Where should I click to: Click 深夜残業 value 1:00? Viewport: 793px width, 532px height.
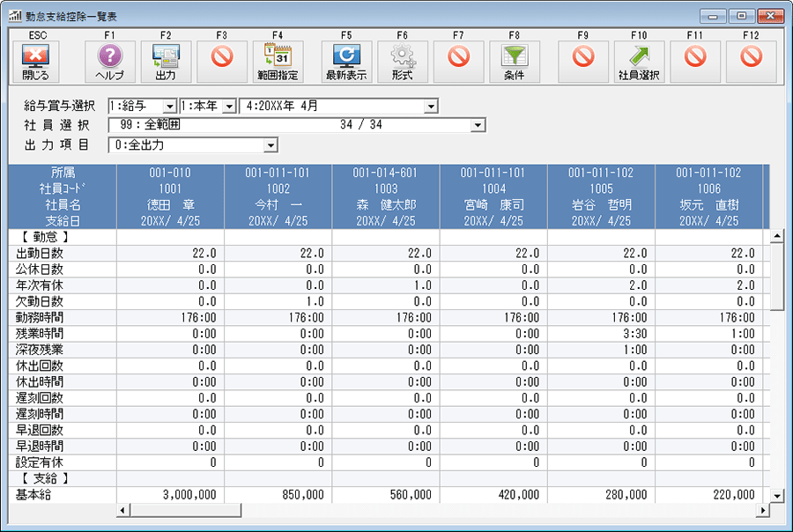[635, 350]
